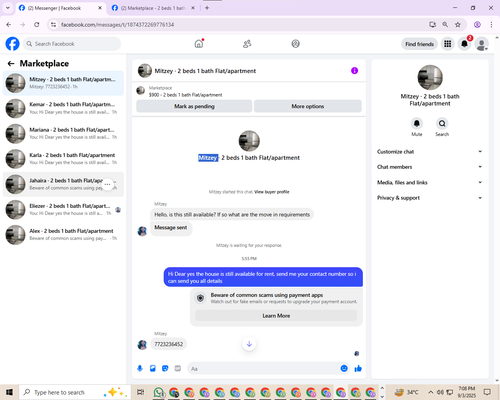The height and width of the screenshot is (400, 500).
Task: Search in conversation magnifier icon
Action: click(442, 124)
